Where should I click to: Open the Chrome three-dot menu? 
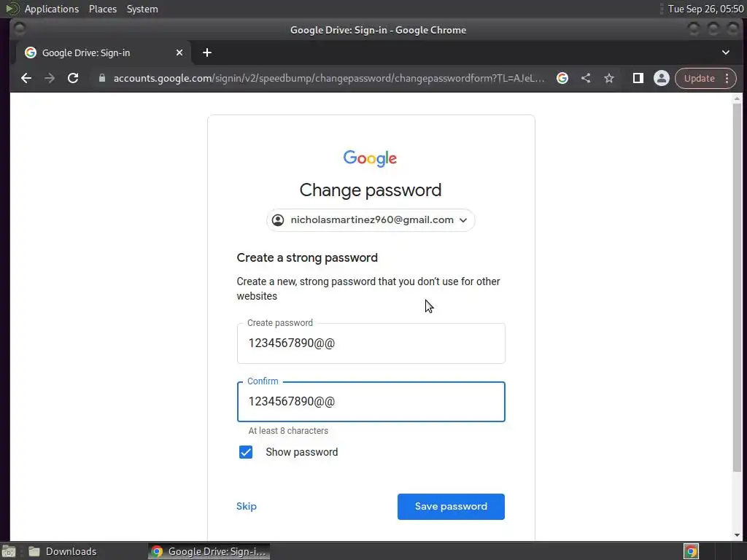point(727,78)
